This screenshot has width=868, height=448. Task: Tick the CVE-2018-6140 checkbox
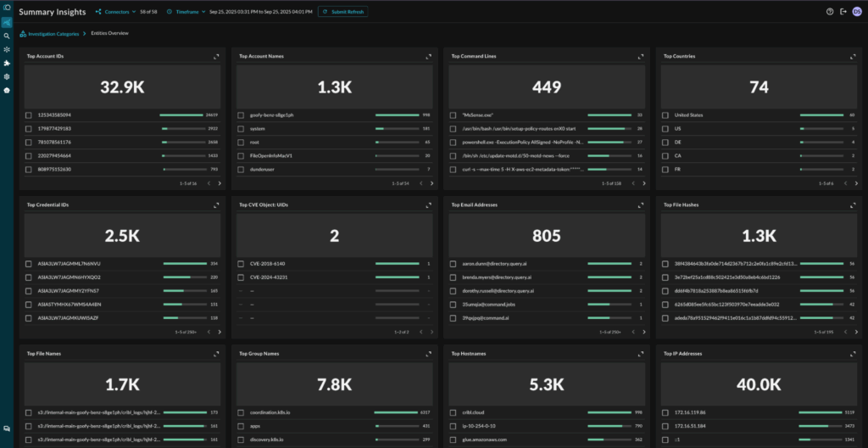[241, 264]
